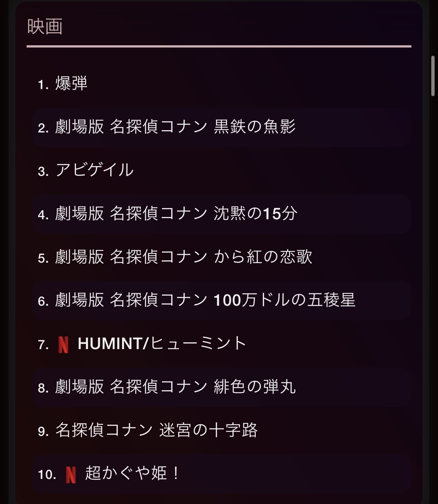Open the アビゲイル movie entry
This screenshot has height=504, width=438.
click(x=94, y=170)
